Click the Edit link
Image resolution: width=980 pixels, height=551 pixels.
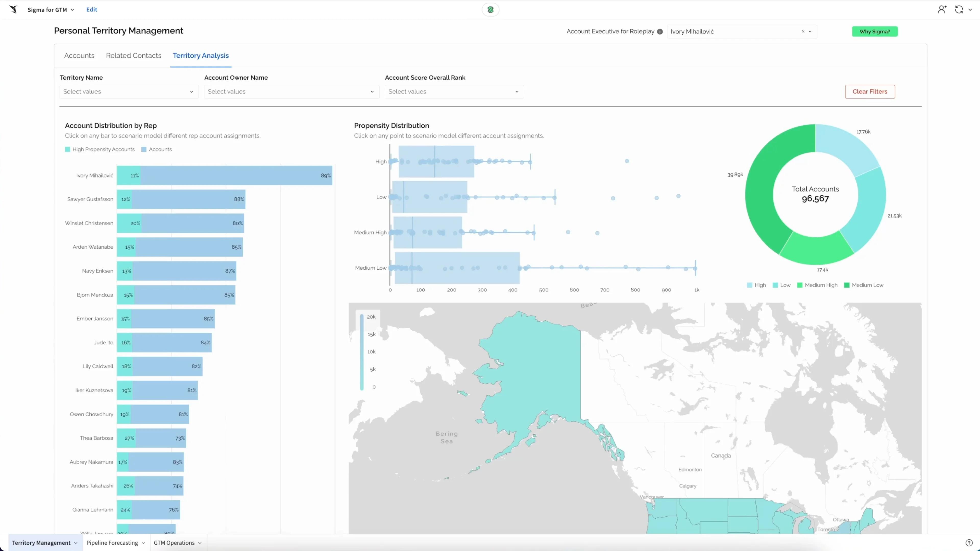(92, 9)
